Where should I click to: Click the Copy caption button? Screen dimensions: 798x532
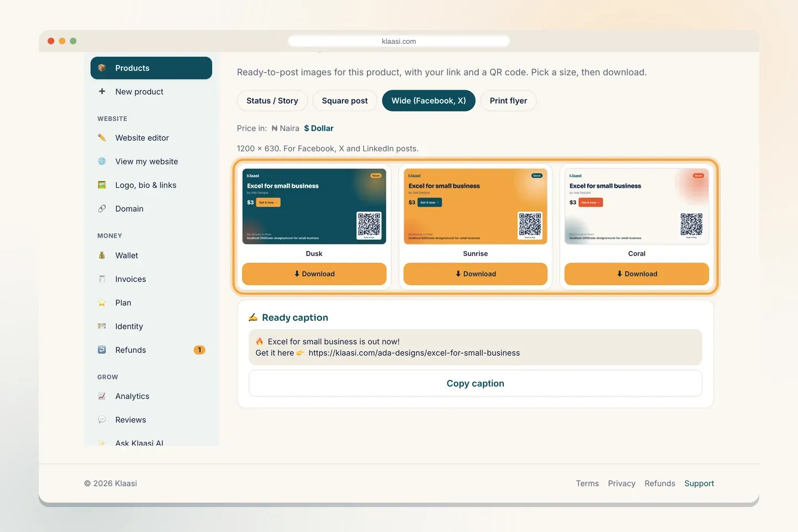pos(475,383)
